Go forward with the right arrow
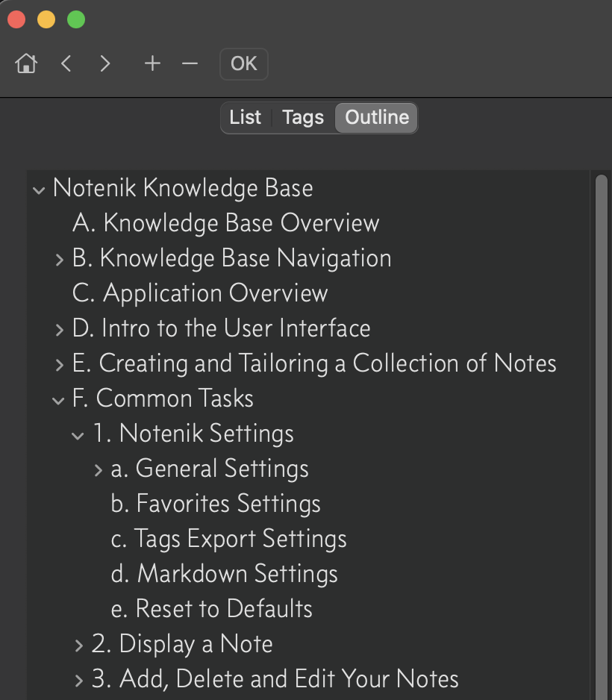Screen dimensions: 612x700 click(x=105, y=63)
